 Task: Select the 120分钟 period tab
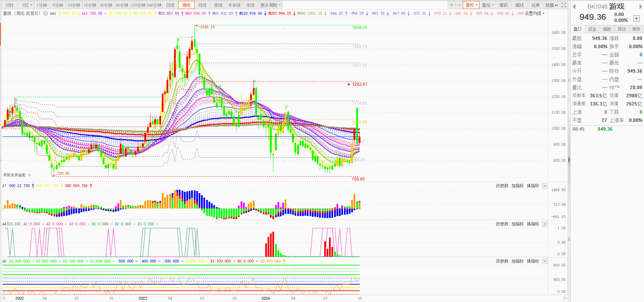138,5
